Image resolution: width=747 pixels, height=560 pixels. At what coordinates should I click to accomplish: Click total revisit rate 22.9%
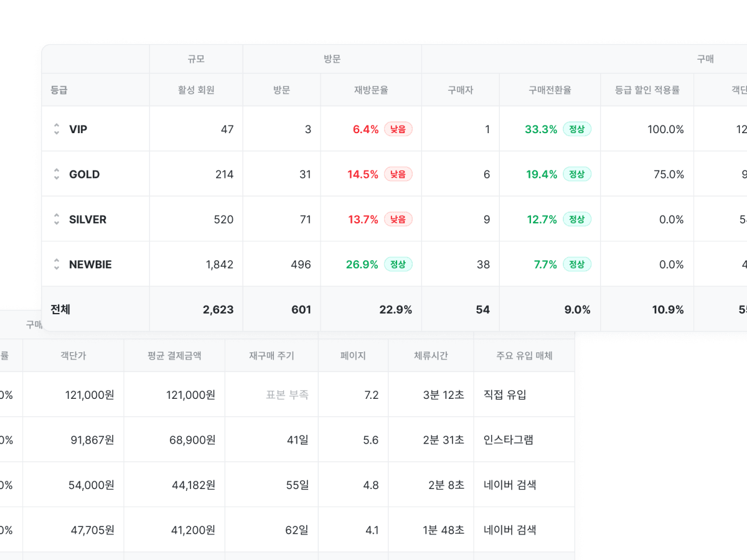pos(396,309)
